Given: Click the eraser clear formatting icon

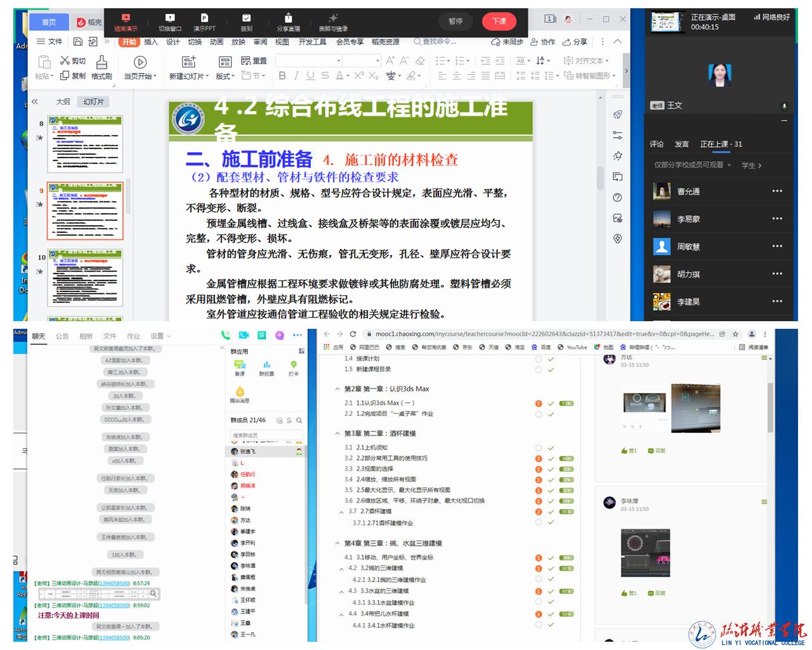Looking at the screenshot, I should coord(420,61).
